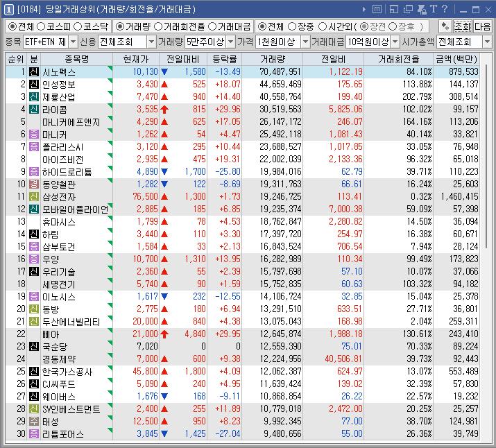Sort by the 현재가 column header
Viewport: 496px width, 448px height.
click(x=136, y=59)
